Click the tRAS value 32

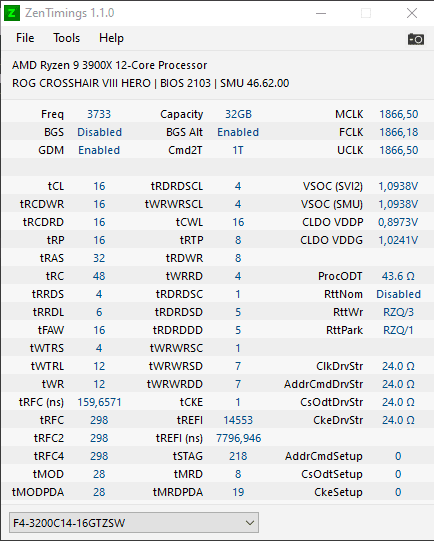(x=99, y=258)
